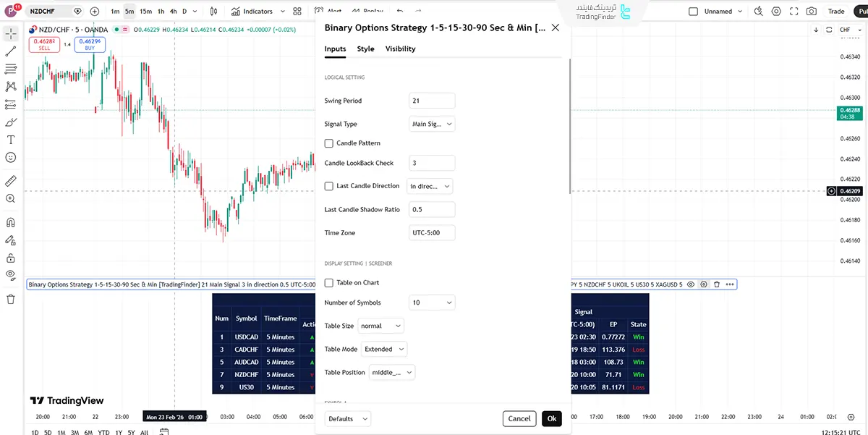
Task: Click the trash Remove objects icon
Action: coord(11,299)
